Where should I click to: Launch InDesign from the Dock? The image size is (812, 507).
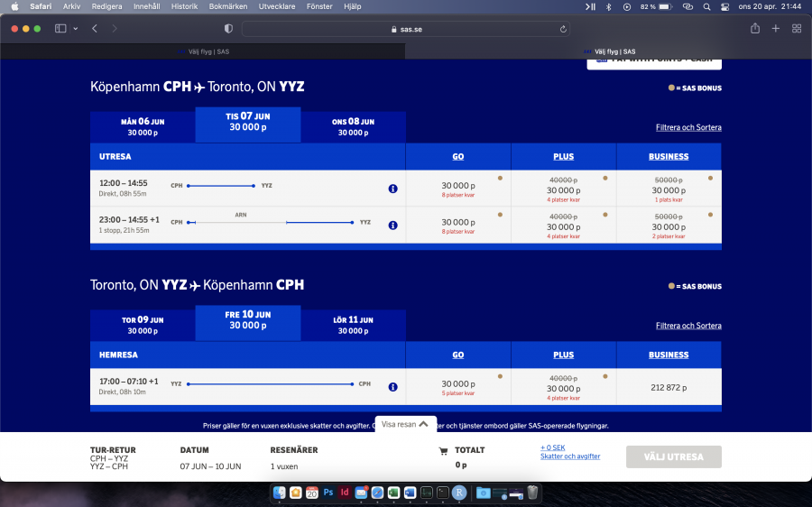tap(345, 493)
